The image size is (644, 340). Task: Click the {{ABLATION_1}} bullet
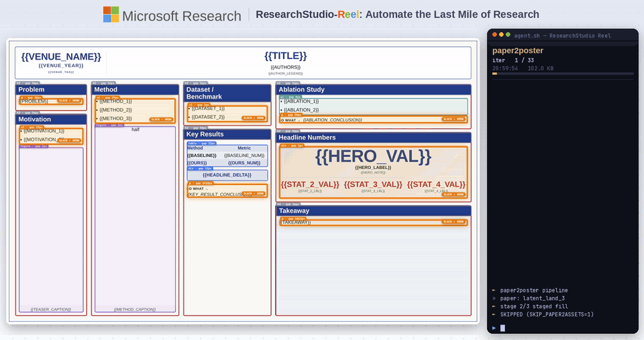(301, 101)
